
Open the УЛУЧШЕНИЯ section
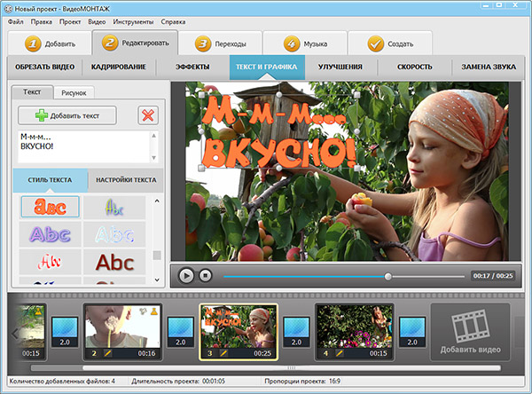click(340, 67)
